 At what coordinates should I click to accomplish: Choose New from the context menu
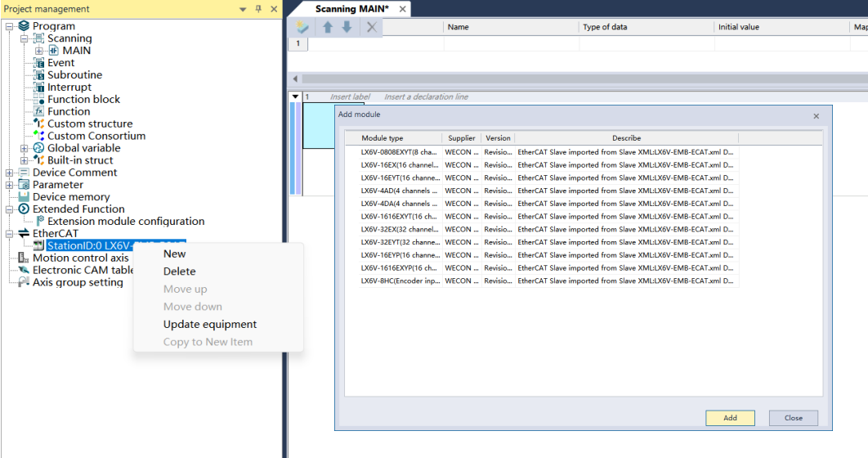tap(175, 254)
